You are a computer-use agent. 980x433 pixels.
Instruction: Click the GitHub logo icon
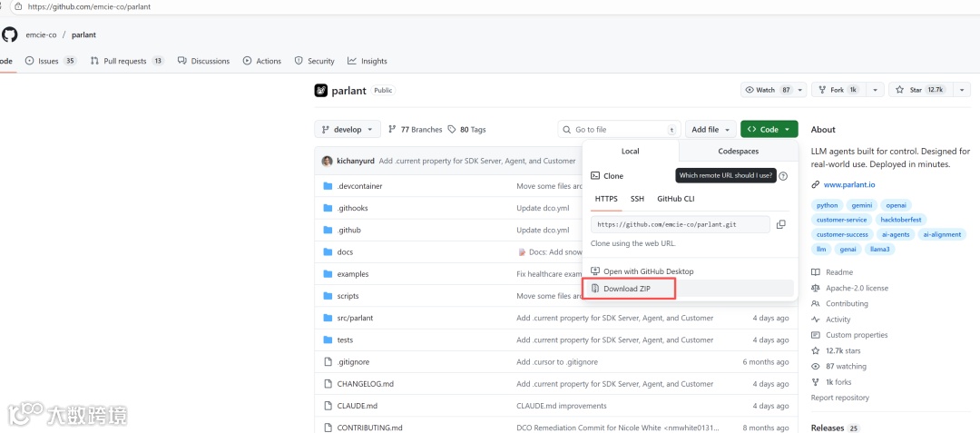(x=9, y=34)
